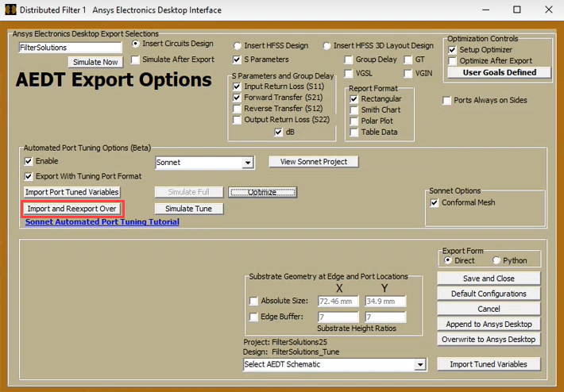Screen dimensions: 564x392
Task: Open the Sonnet tool dropdown arrow
Action: (x=248, y=163)
